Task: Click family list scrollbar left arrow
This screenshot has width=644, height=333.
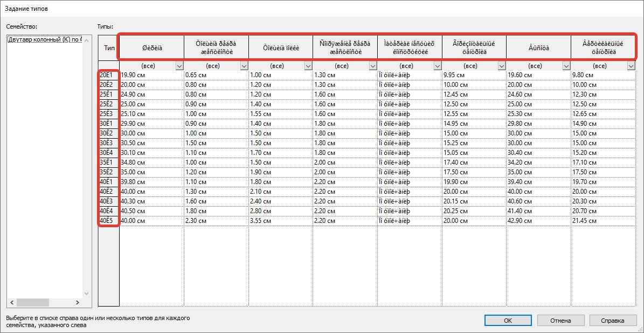Action: pyautogui.click(x=12, y=303)
